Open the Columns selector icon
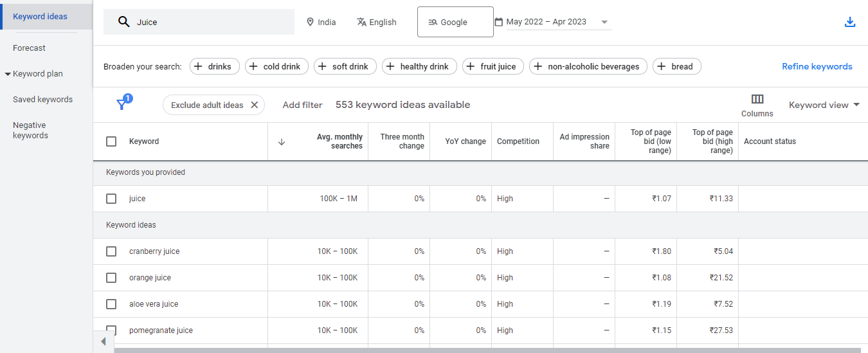This screenshot has height=353, width=868. click(757, 99)
